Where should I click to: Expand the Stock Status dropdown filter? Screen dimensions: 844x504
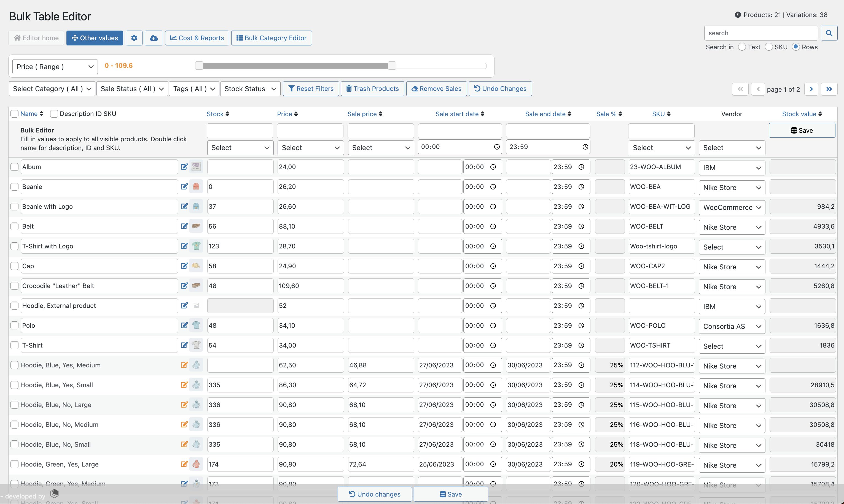point(250,89)
